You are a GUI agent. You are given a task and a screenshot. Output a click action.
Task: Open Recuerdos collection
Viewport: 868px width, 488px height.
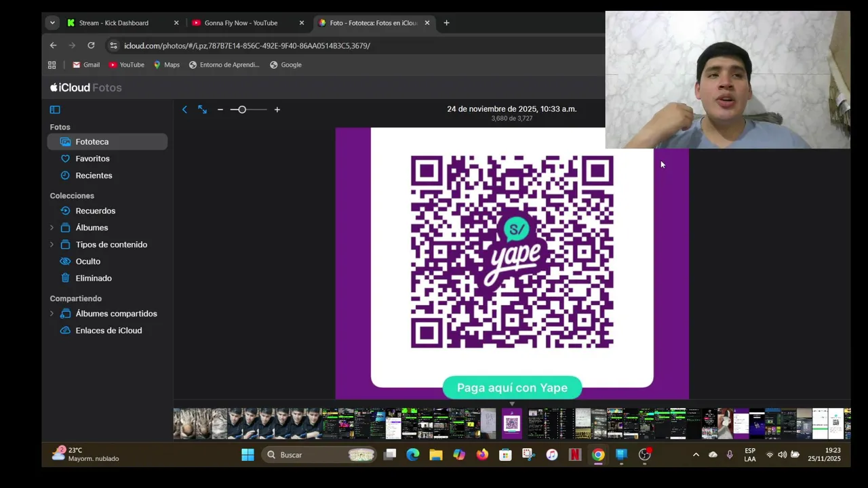(107, 211)
